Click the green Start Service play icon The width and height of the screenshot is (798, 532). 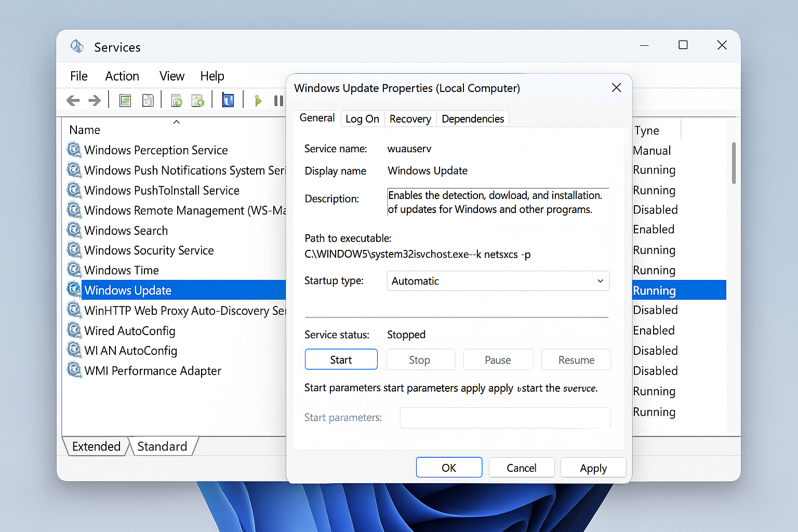(x=258, y=100)
